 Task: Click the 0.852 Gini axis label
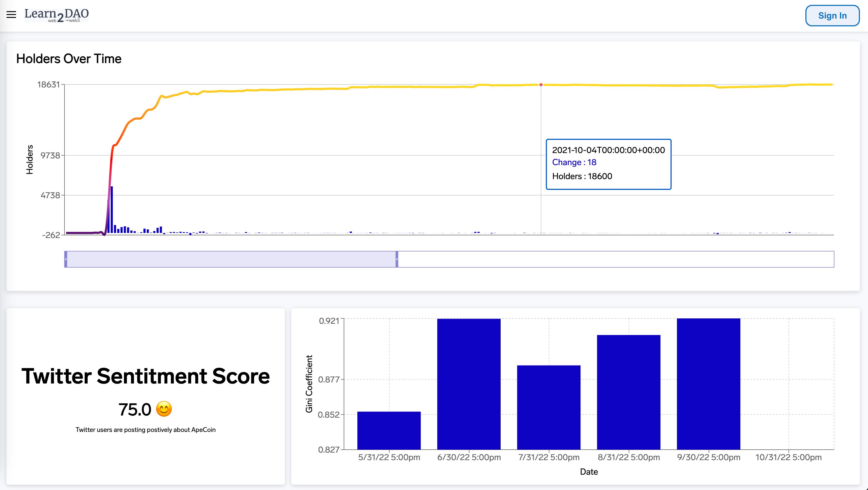329,414
